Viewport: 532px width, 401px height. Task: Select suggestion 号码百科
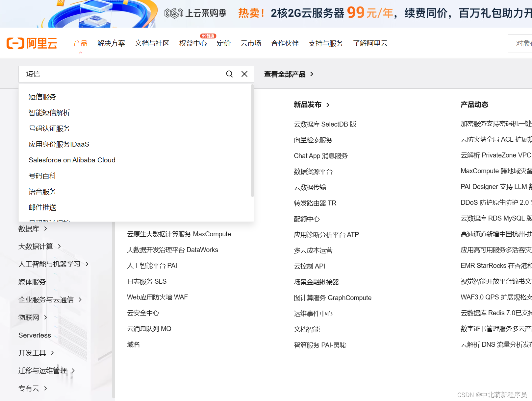(42, 176)
